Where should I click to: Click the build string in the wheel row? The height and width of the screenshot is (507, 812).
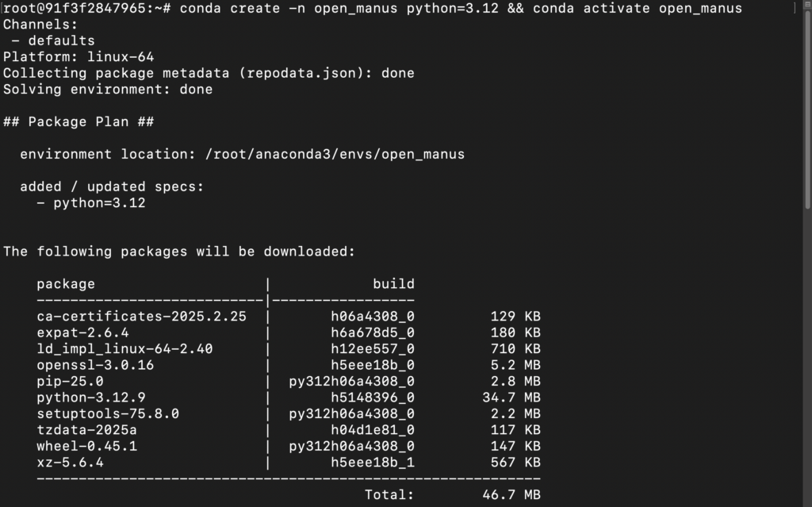[351, 447]
